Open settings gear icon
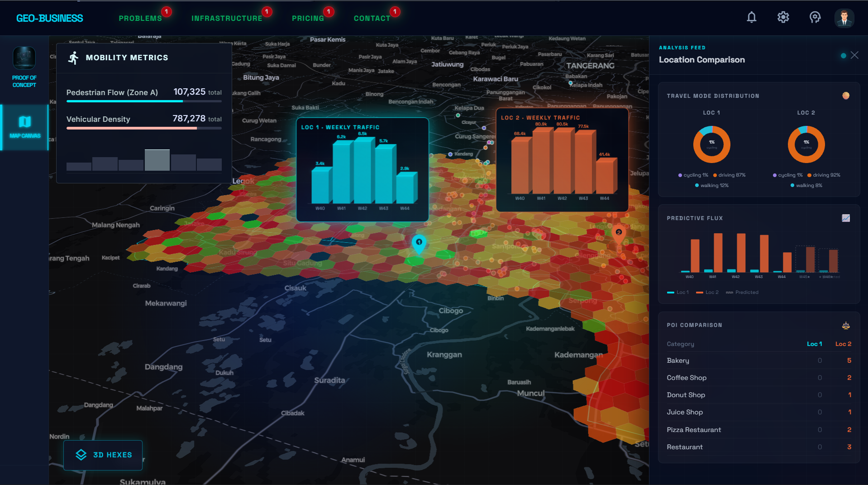Image resolution: width=868 pixels, height=485 pixels. pyautogui.click(x=783, y=18)
